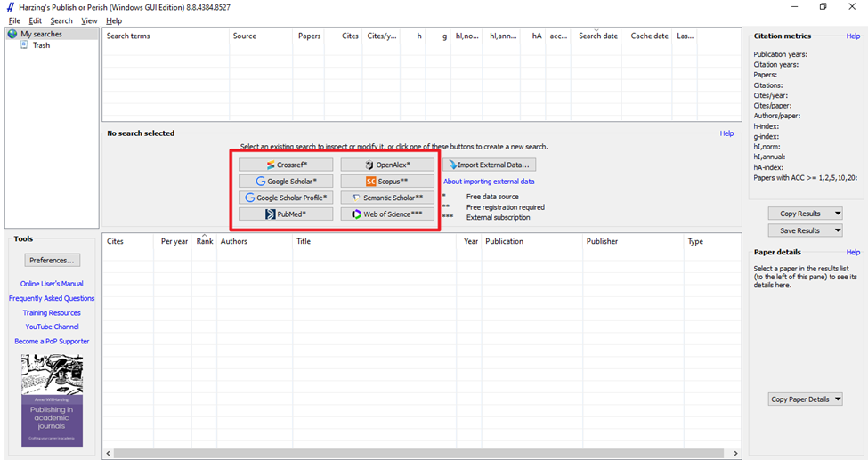This screenshot has height=460, width=868.
Task: Sort results by Type column
Action: 713,241
